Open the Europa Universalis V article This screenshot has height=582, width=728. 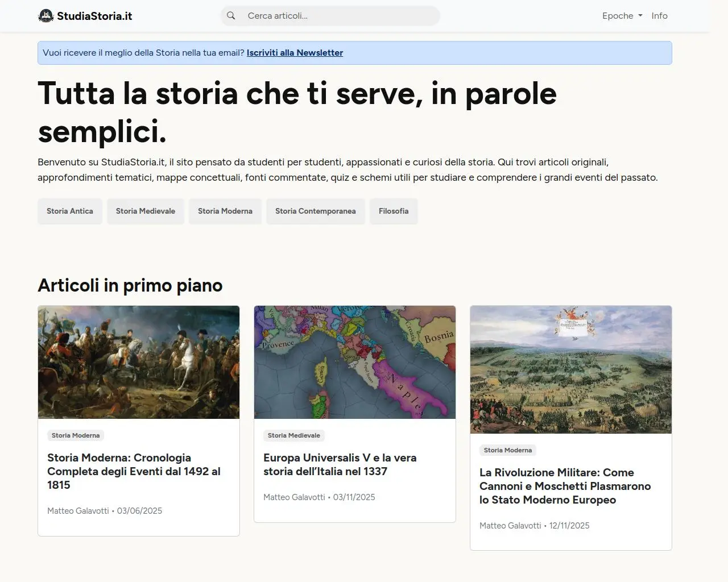pos(340,464)
